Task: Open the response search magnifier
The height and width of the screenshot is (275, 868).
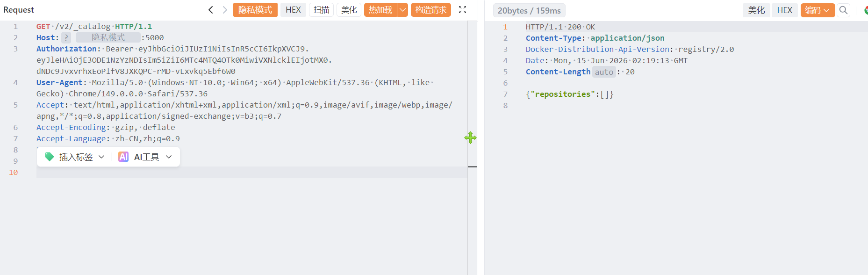Action: [843, 10]
